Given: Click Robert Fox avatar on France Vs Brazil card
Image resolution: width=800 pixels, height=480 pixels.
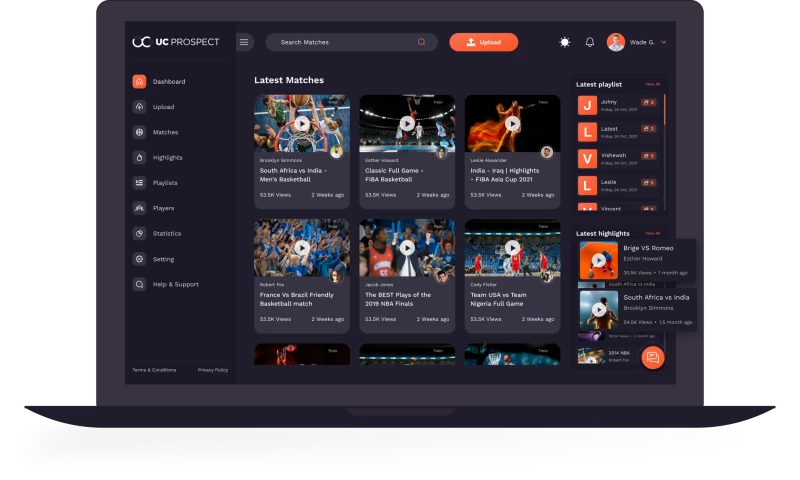Looking at the screenshot, I should coord(336,276).
